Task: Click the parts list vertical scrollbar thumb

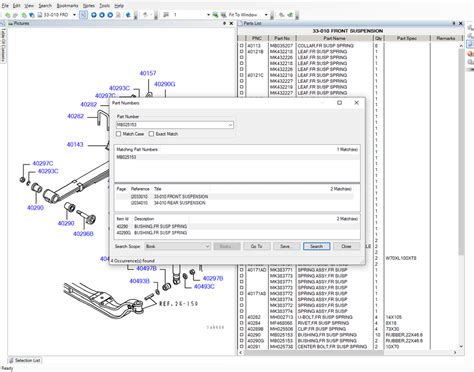Action: [461, 152]
